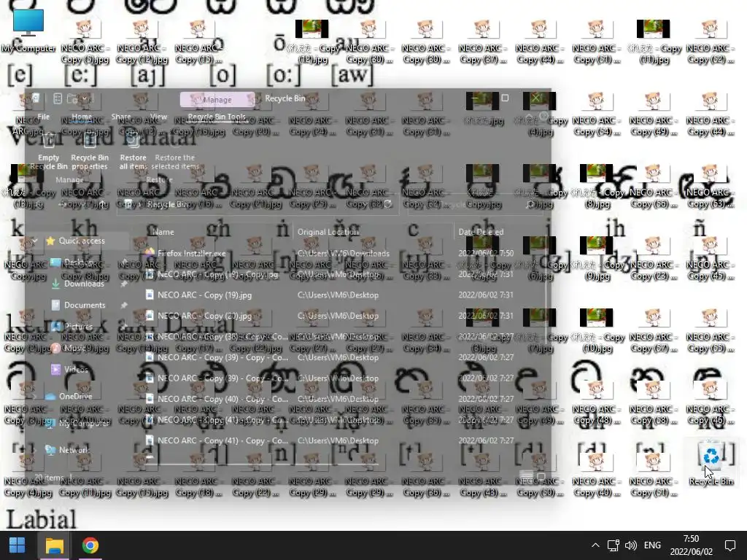The width and height of the screenshot is (747, 560).
Task: Select NECO ARC - Copy (48) desktop icon
Action: 596,403
